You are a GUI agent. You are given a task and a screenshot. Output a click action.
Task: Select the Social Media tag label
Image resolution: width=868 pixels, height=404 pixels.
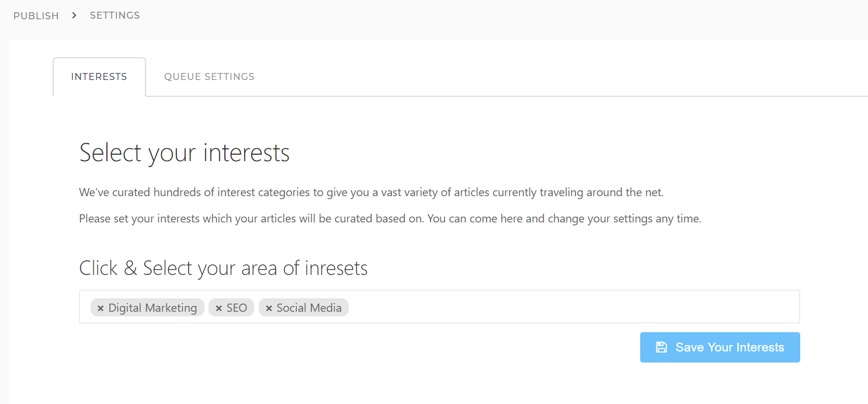pos(309,308)
